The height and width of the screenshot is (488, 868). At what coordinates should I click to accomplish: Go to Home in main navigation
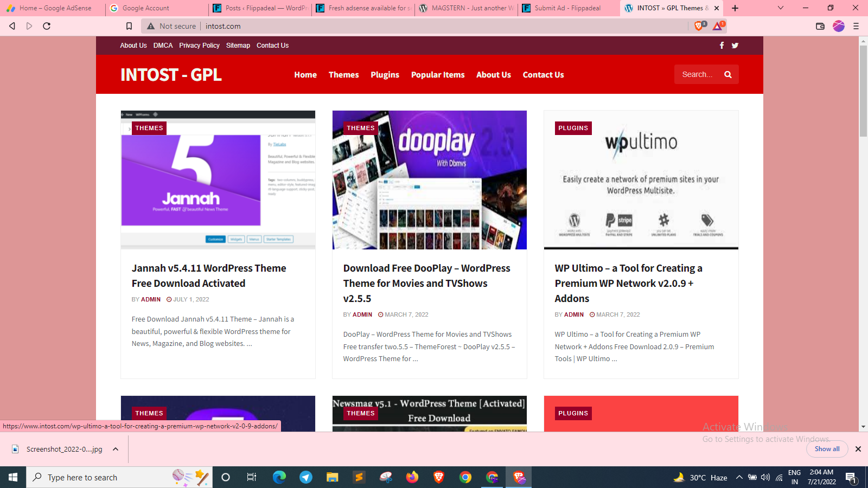pyautogui.click(x=305, y=75)
